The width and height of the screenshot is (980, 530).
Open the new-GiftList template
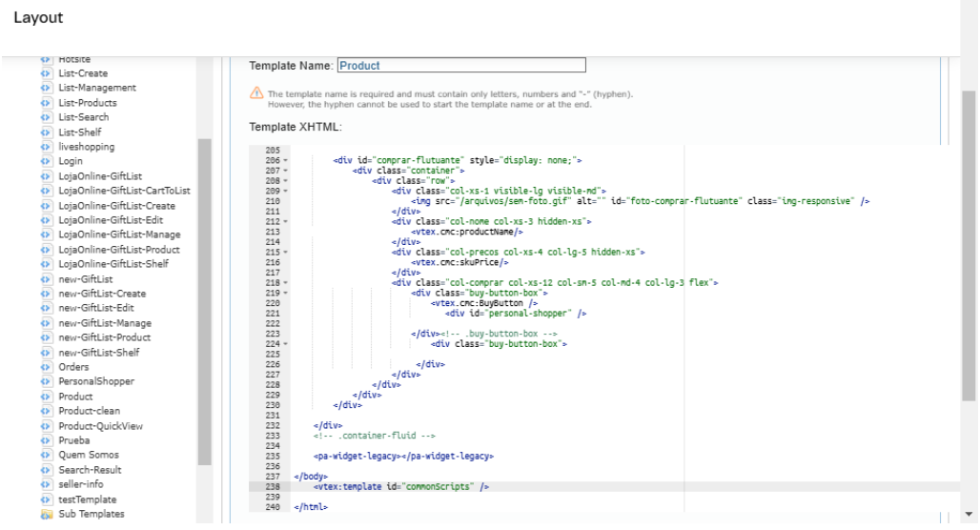pos(86,278)
